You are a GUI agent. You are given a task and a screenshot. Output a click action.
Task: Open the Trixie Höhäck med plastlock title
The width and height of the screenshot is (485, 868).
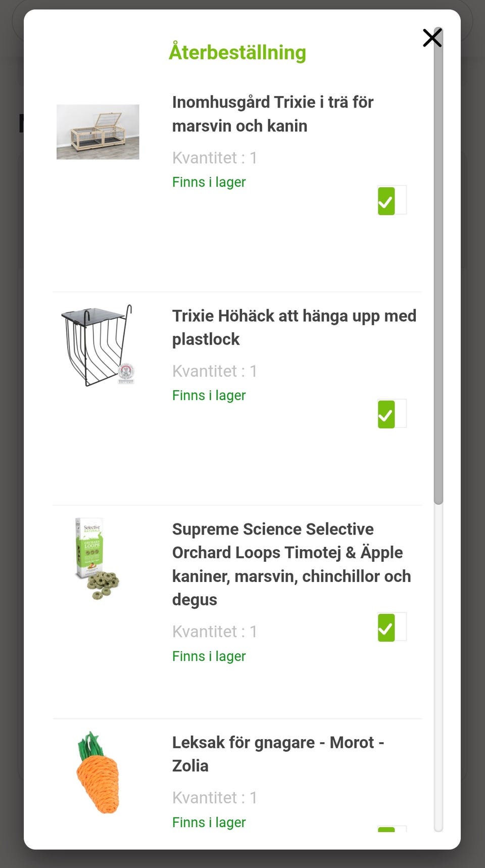(x=294, y=327)
